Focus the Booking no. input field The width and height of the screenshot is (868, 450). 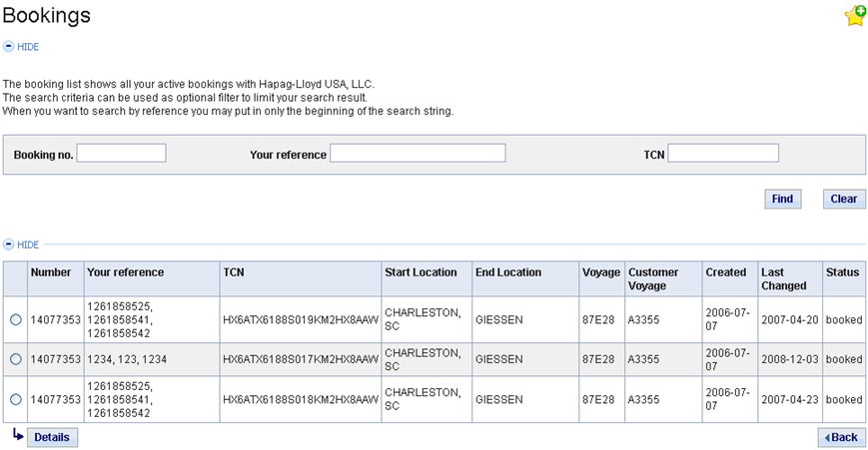click(x=121, y=153)
